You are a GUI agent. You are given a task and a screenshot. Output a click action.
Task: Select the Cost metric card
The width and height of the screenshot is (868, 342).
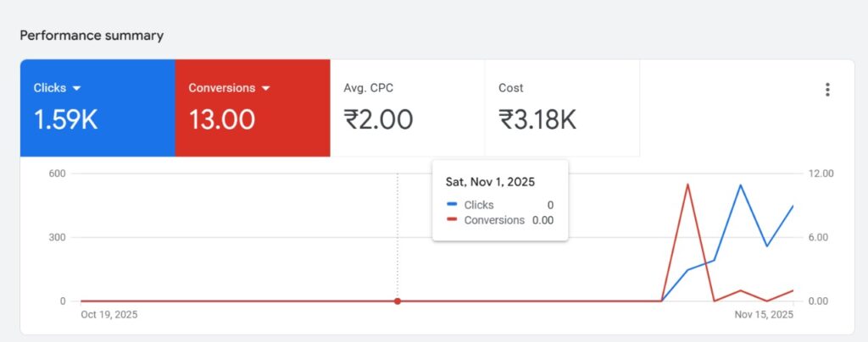click(x=561, y=108)
